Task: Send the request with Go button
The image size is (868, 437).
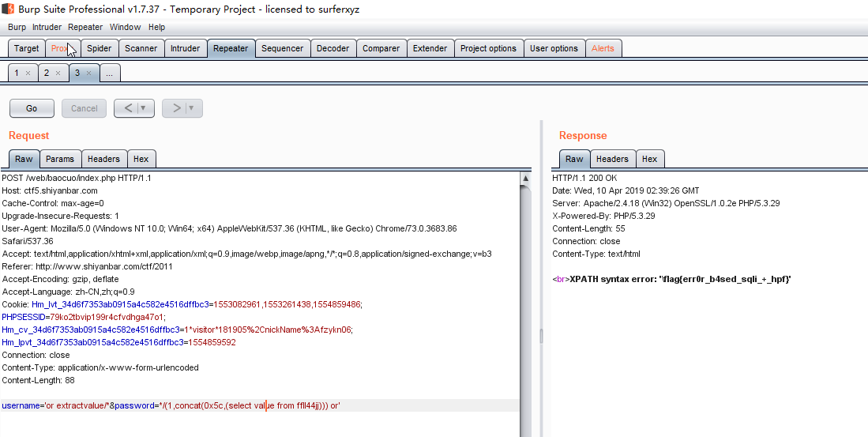Action: (x=32, y=108)
